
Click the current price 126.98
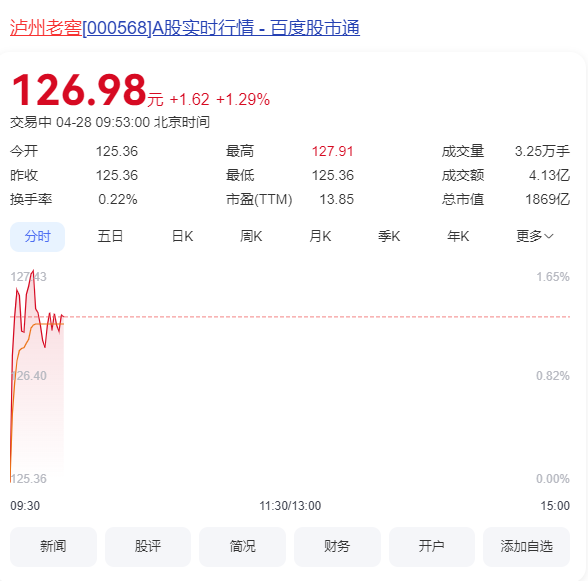[79, 90]
